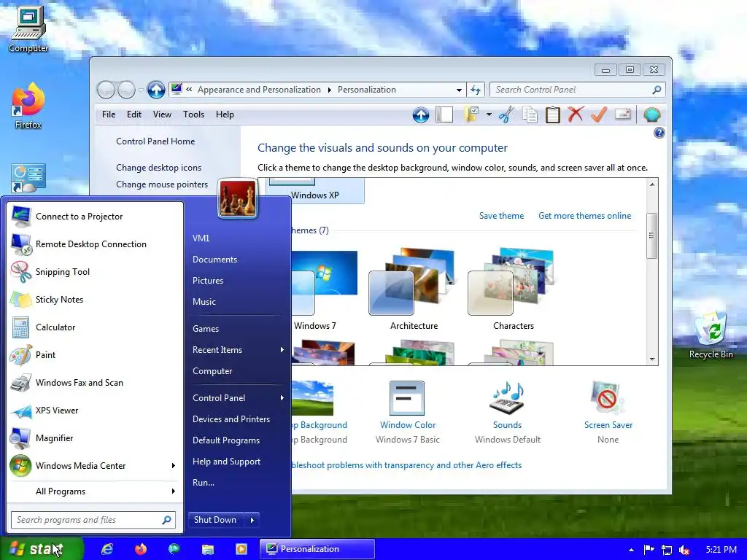Open the Help menu
747x560 pixels.
225,114
